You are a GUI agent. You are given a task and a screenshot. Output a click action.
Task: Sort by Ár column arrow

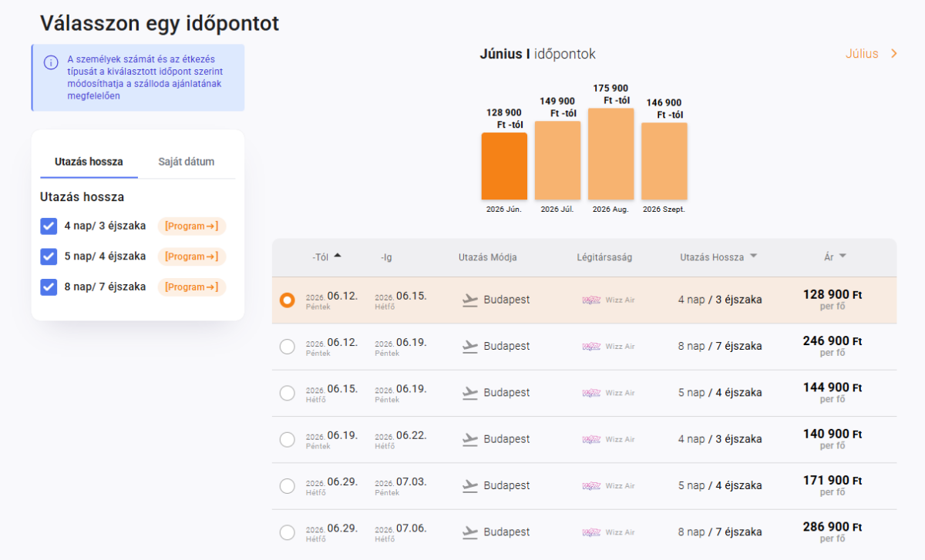(x=843, y=257)
